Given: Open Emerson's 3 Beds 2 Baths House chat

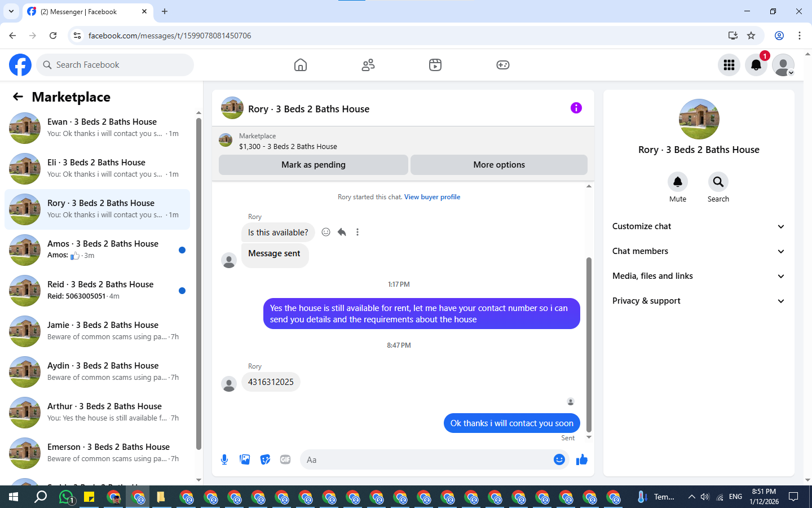Looking at the screenshot, I should (x=97, y=453).
